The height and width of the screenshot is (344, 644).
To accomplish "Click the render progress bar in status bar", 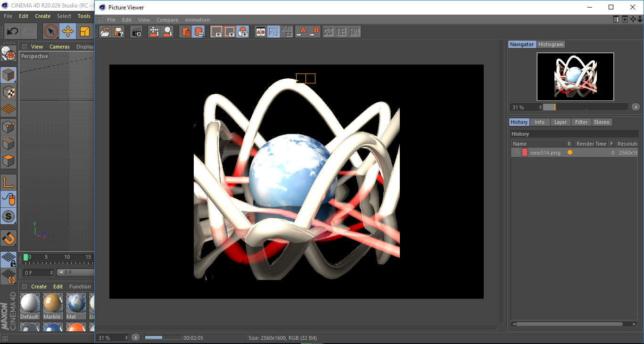I will pos(163,337).
